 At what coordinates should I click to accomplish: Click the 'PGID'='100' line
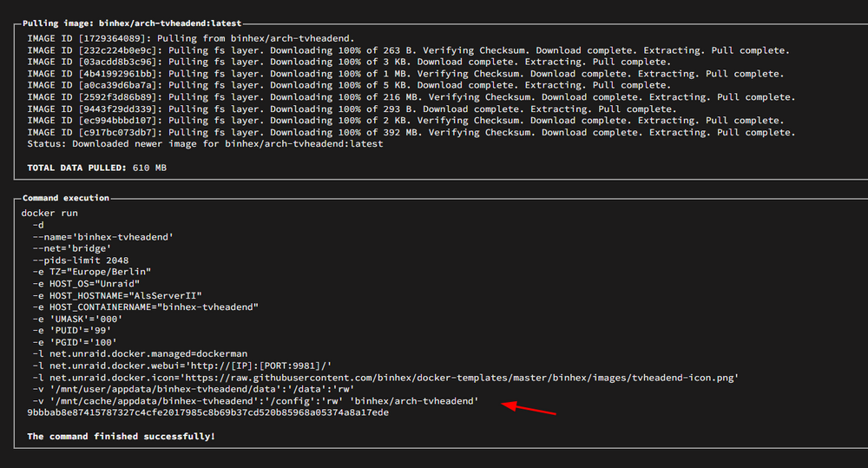click(75, 342)
